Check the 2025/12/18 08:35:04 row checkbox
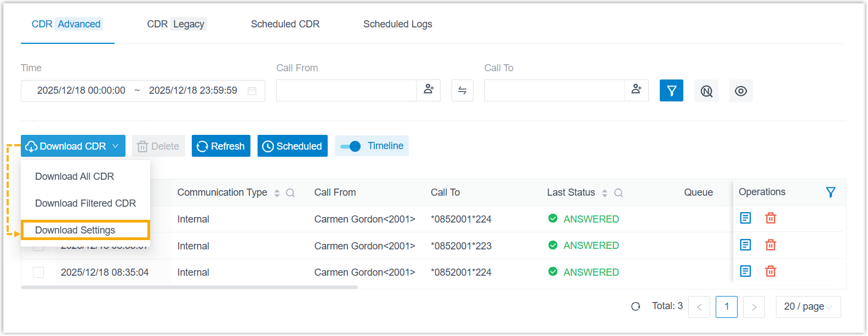This screenshot has height=336, width=868. [x=38, y=272]
